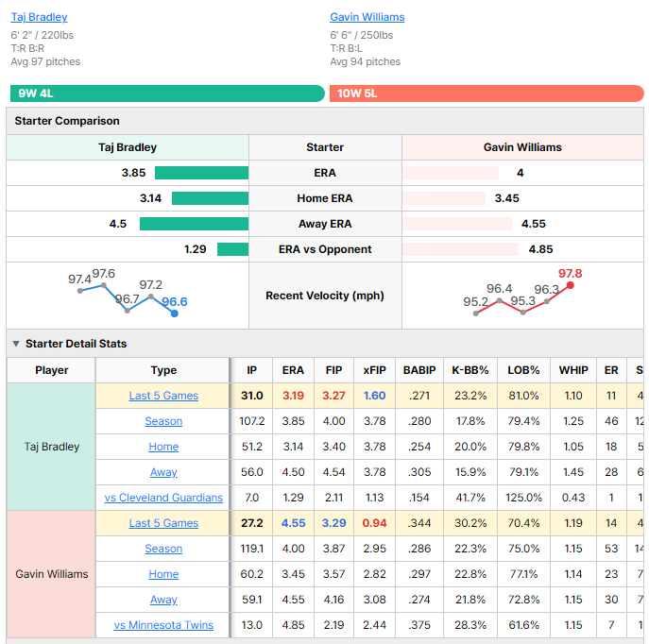The height and width of the screenshot is (644, 649).
Task: Open Gavin Williams' Season stats link
Action: point(163,549)
